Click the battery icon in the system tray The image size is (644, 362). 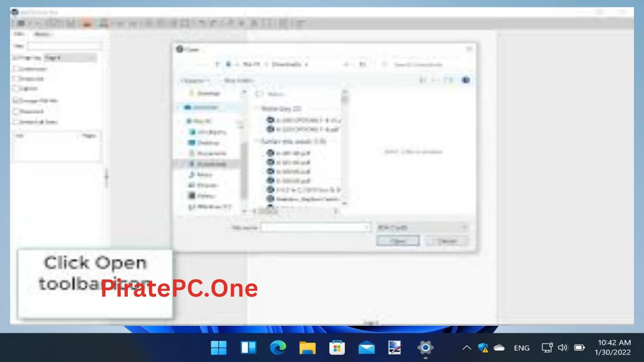579,347
